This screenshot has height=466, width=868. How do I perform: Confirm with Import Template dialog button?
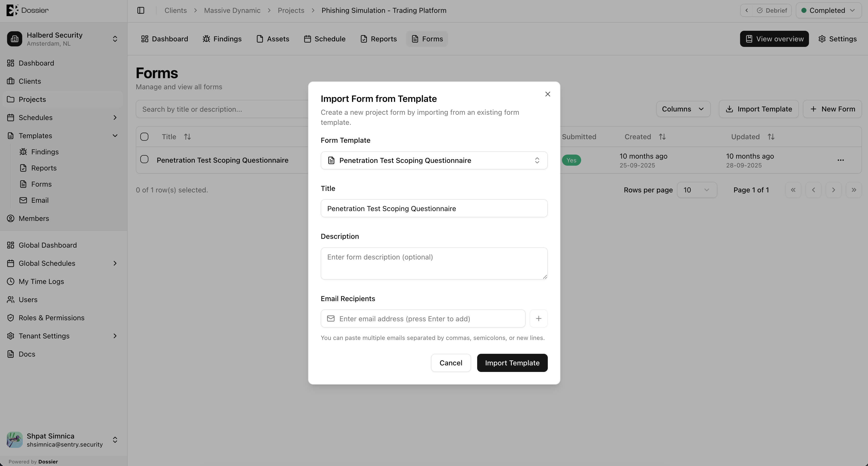512,363
